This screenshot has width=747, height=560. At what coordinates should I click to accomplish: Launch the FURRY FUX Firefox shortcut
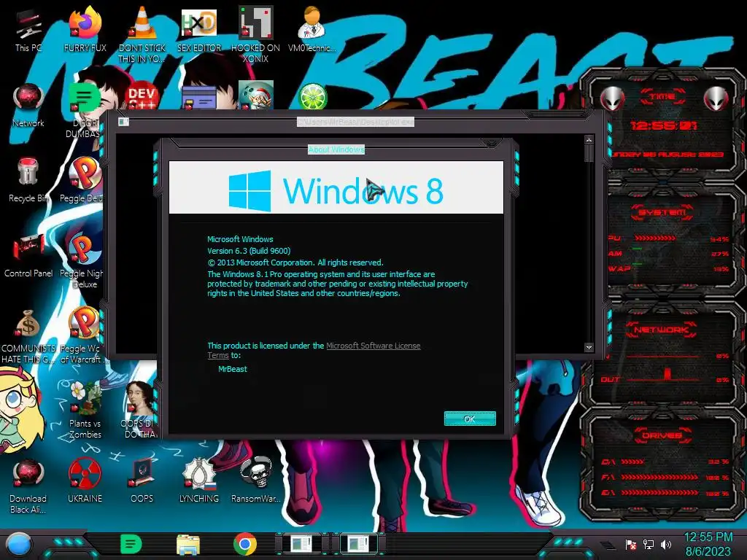coord(85,30)
